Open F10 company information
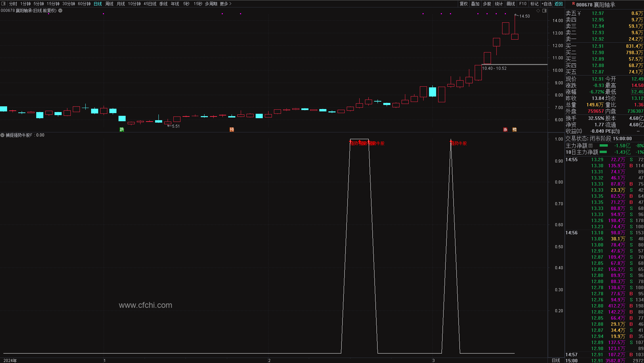 pos(523,4)
